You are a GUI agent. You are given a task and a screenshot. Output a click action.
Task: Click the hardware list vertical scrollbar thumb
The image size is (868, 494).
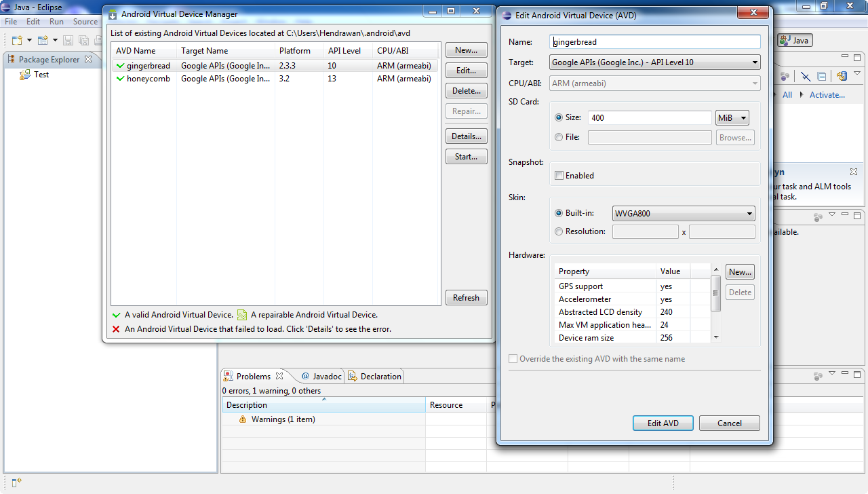(x=716, y=293)
